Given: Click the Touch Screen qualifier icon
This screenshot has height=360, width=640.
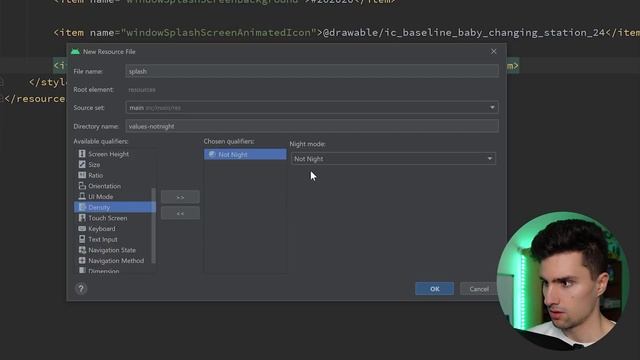Looking at the screenshot, I should pyautogui.click(x=82, y=218).
